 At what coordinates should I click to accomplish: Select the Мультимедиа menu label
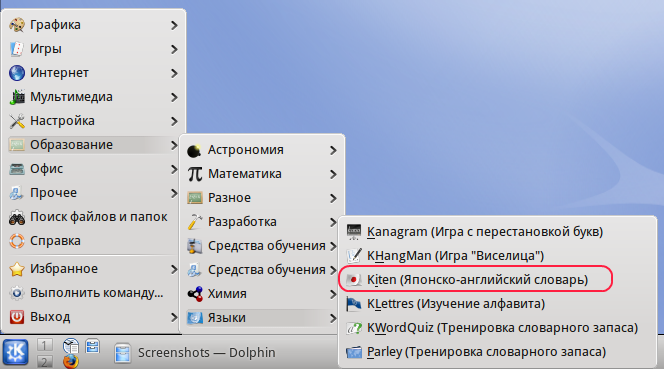pos(71,97)
